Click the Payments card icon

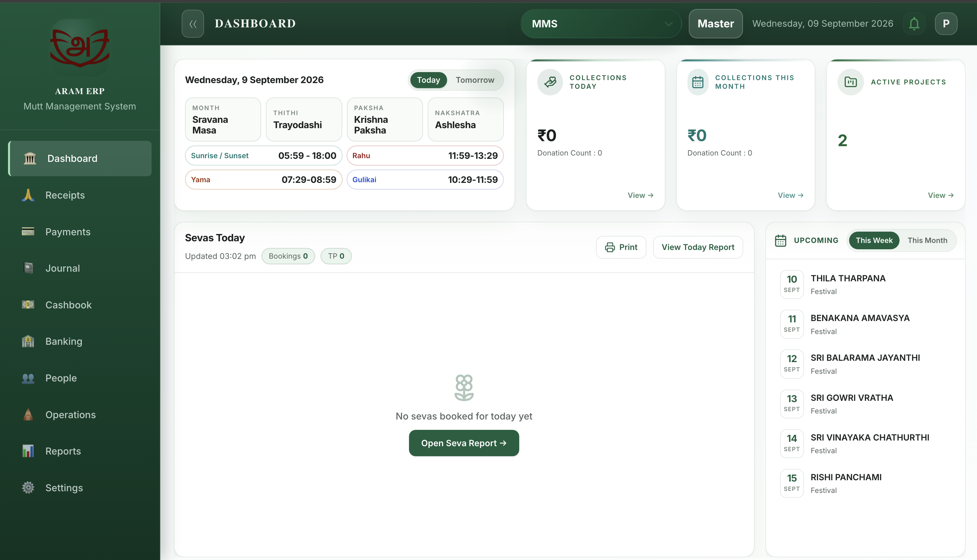(x=28, y=232)
